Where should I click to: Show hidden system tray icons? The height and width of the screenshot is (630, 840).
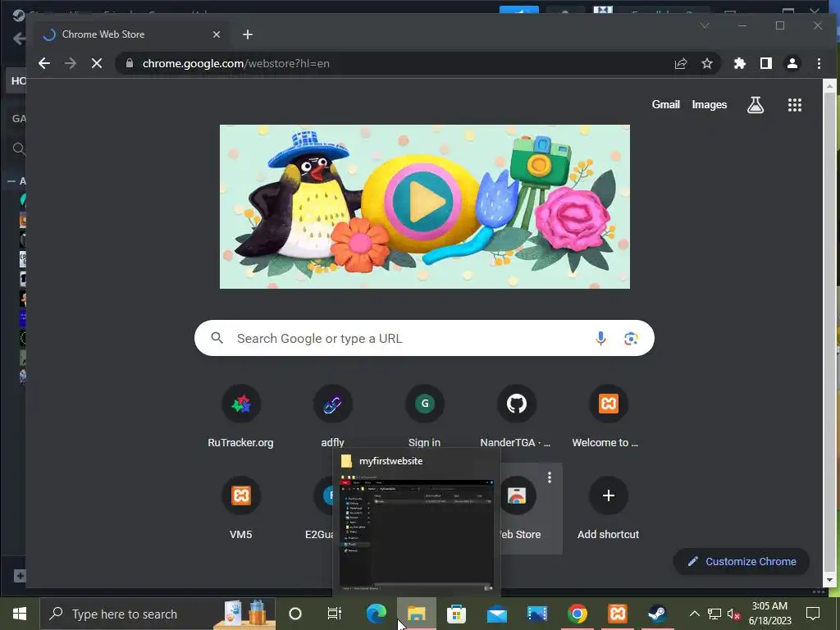tap(694, 614)
